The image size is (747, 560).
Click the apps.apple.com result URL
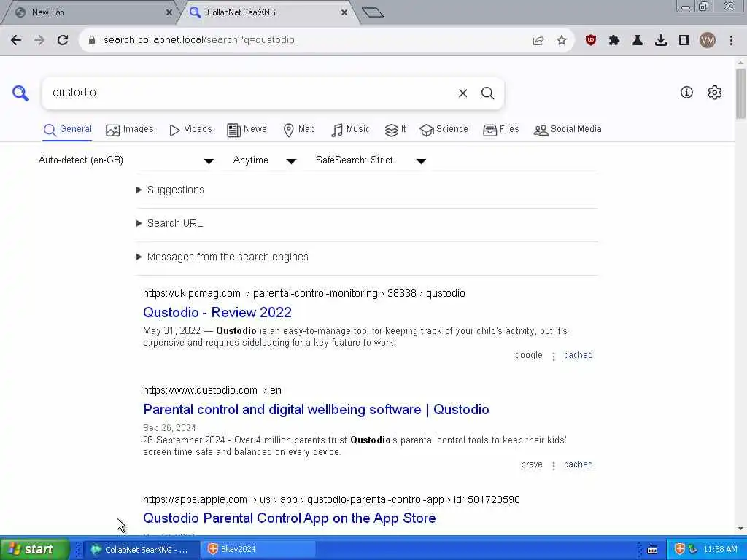331,500
